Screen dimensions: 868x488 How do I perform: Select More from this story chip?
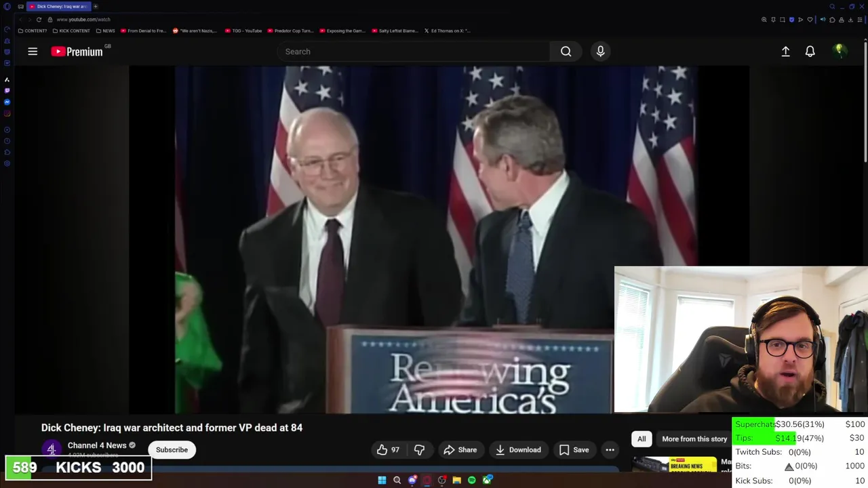point(694,439)
